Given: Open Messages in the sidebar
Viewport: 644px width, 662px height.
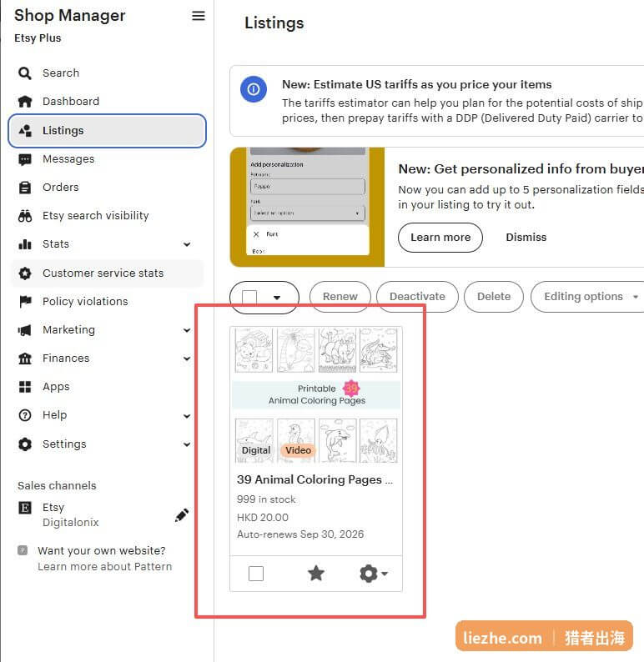Looking at the screenshot, I should [x=68, y=159].
